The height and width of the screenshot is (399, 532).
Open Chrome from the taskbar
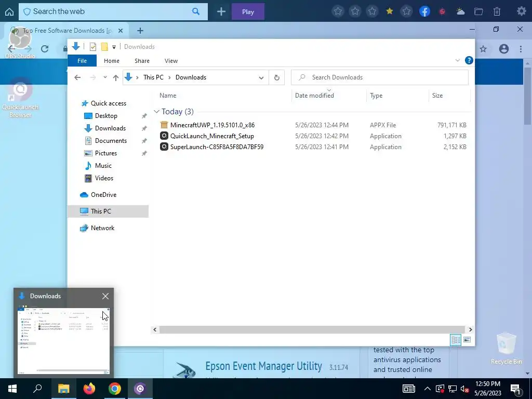point(115,389)
